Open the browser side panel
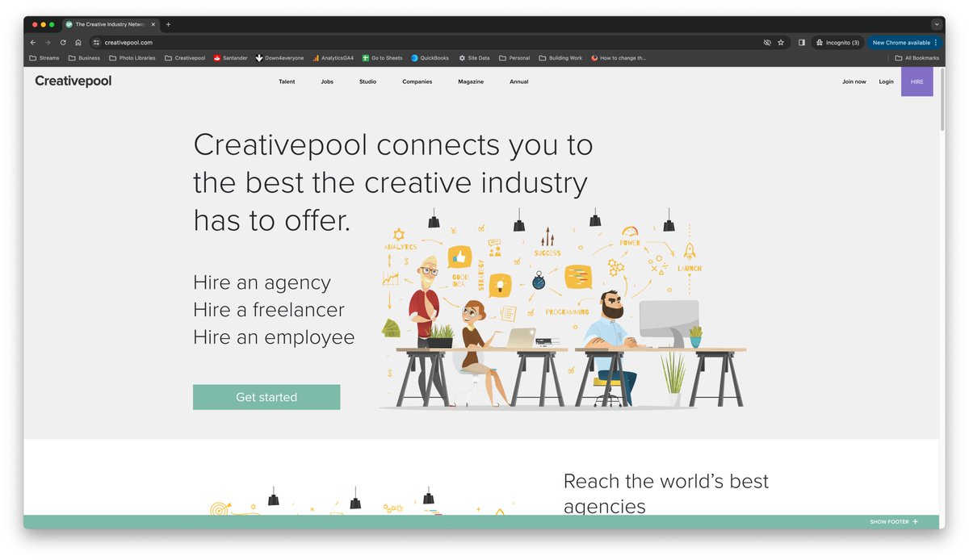Viewport: 969px width, 560px height. (x=802, y=42)
